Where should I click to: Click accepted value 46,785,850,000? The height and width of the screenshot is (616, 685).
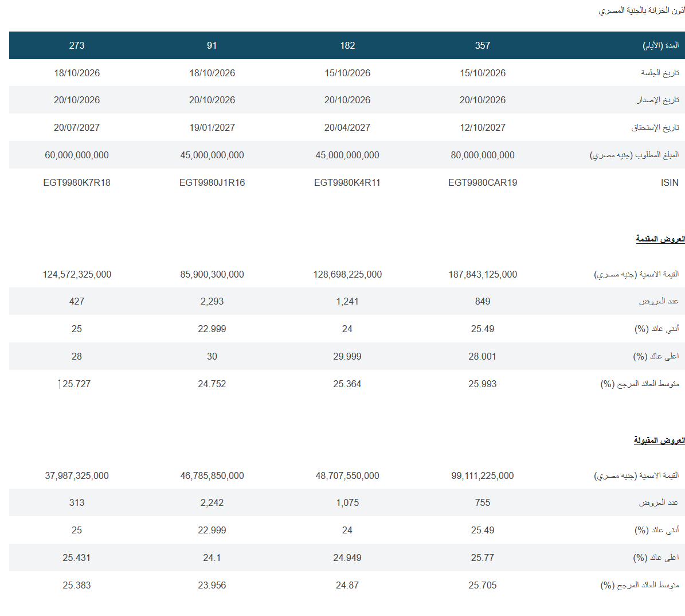pyautogui.click(x=212, y=475)
